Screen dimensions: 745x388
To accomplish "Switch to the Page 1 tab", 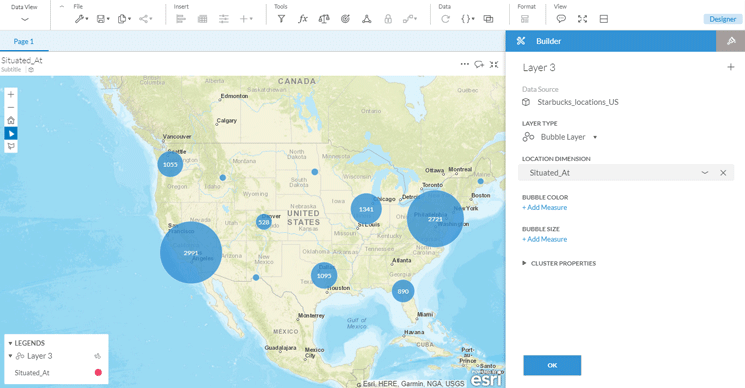I will (x=24, y=41).
